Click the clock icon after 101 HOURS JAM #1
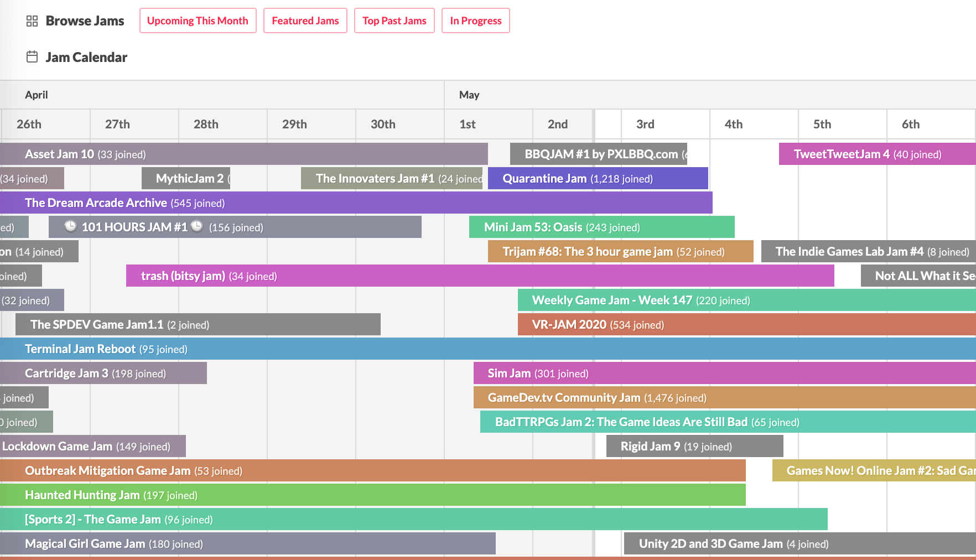This screenshot has height=560, width=976. pos(197,226)
